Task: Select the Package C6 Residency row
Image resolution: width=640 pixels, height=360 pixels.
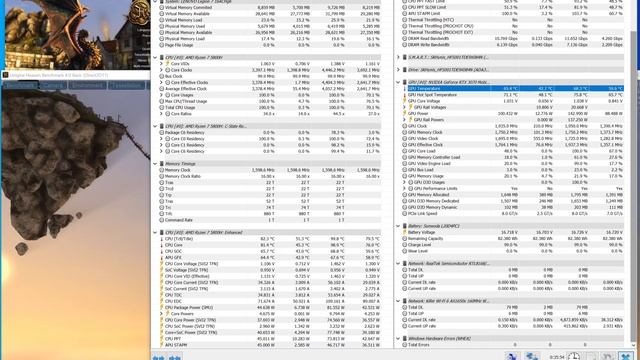Action: (270, 133)
